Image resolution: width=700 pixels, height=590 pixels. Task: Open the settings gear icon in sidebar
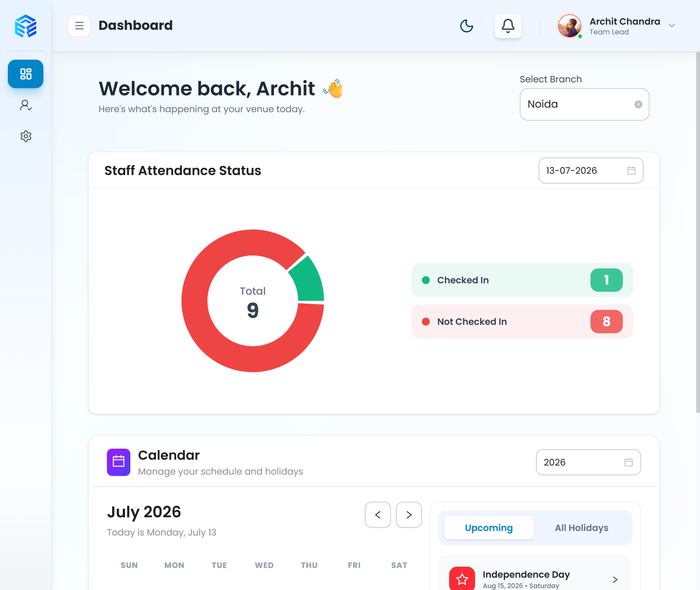coord(26,136)
